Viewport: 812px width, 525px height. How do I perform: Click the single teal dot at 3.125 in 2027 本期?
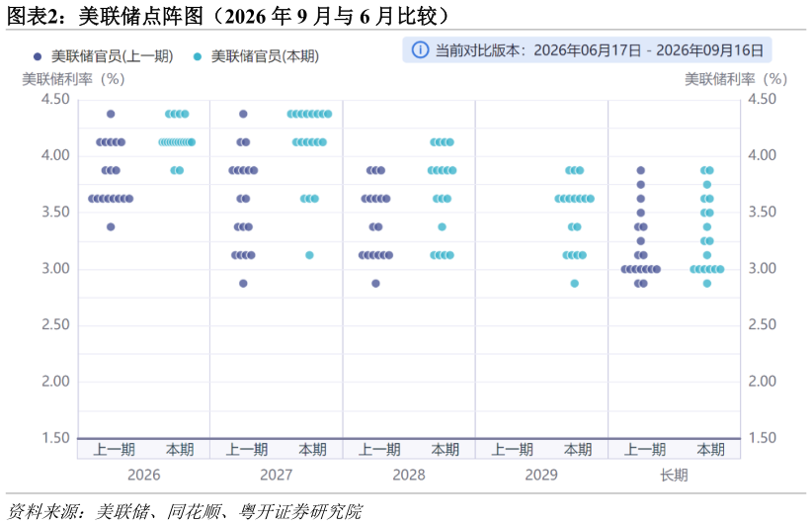point(309,255)
